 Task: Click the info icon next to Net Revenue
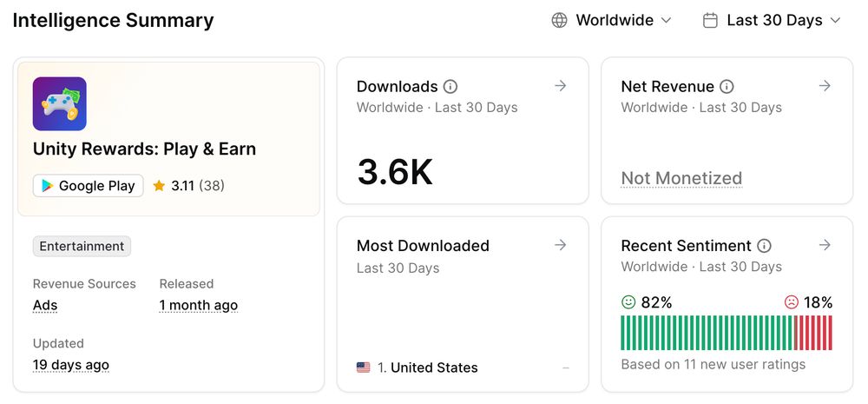click(x=727, y=86)
